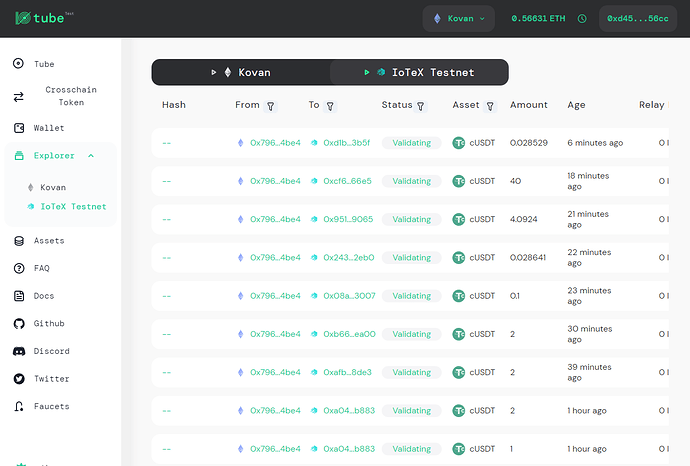The image size is (690, 466).
Task: Click the IoTeX logo in the IoTeX Testnet tab
Action: 381,72
